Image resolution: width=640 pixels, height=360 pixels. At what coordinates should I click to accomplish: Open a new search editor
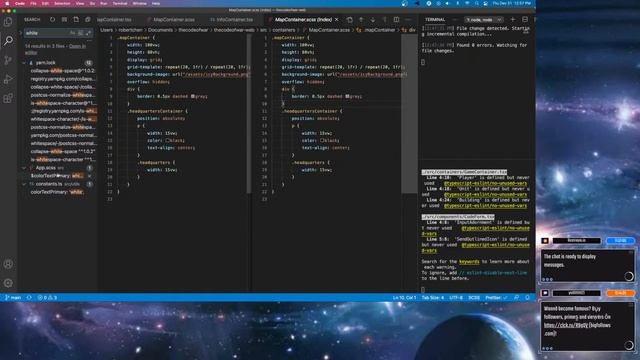click(x=76, y=20)
